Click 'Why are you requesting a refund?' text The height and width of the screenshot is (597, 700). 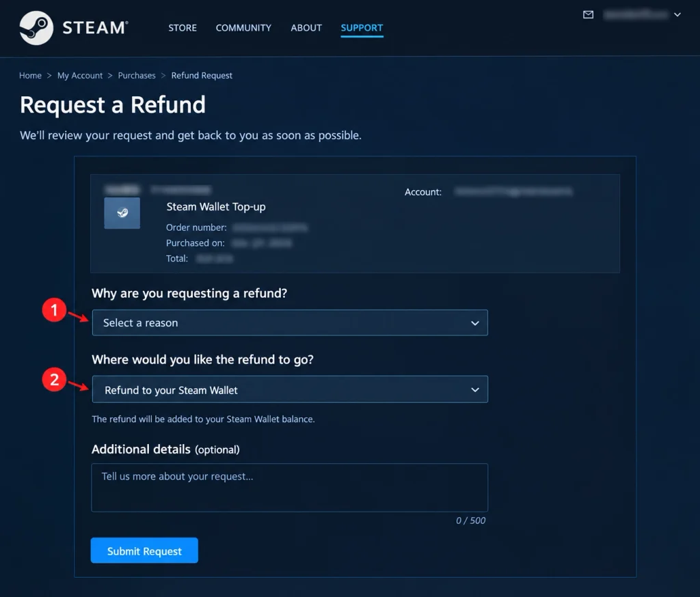point(189,293)
